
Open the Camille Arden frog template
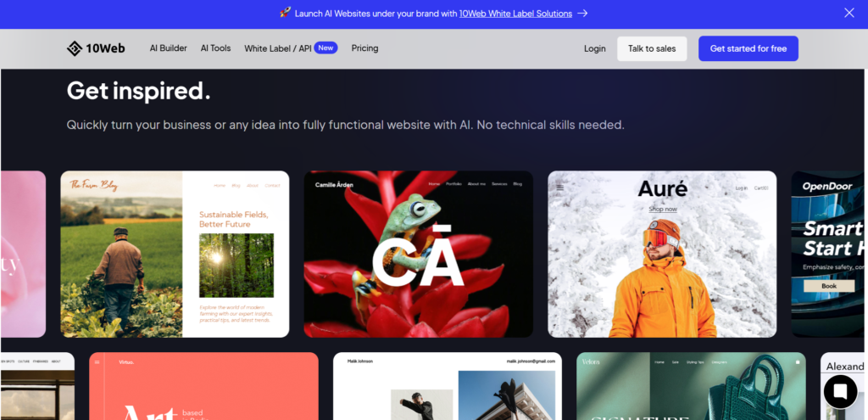coord(419,254)
